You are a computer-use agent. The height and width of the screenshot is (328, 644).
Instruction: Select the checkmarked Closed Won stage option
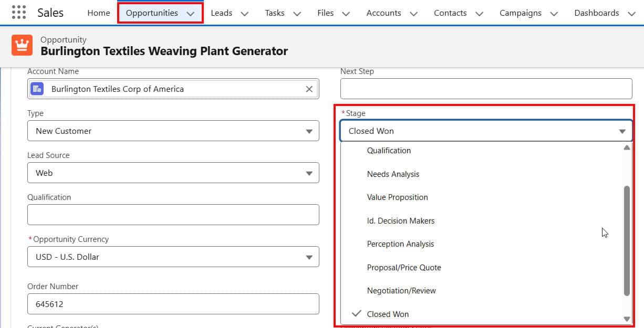click(388, 314)
